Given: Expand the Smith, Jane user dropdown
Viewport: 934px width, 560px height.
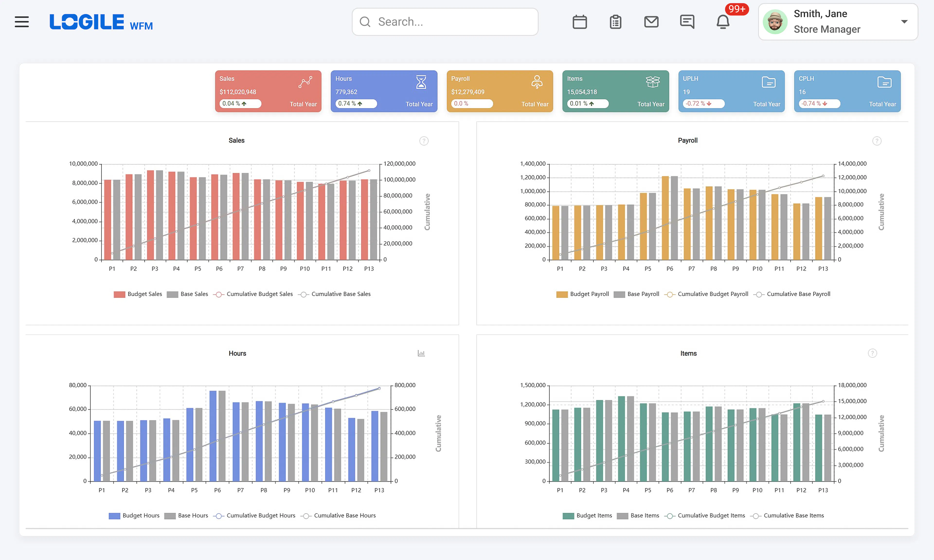Looking at the screenshot, I should pyautogui.click(x=904, y=21).
